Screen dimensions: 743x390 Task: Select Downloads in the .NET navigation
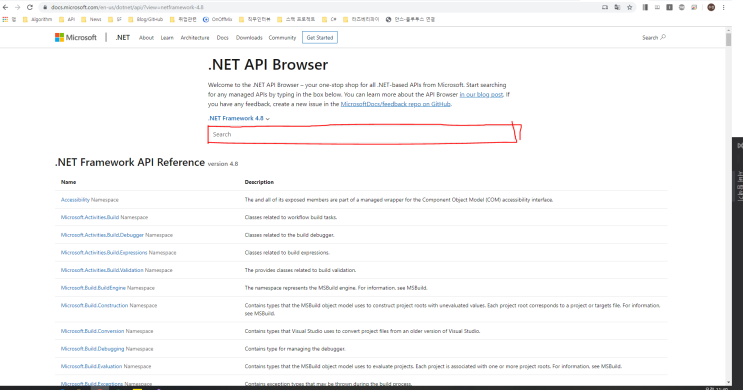[x=249, y=37]
